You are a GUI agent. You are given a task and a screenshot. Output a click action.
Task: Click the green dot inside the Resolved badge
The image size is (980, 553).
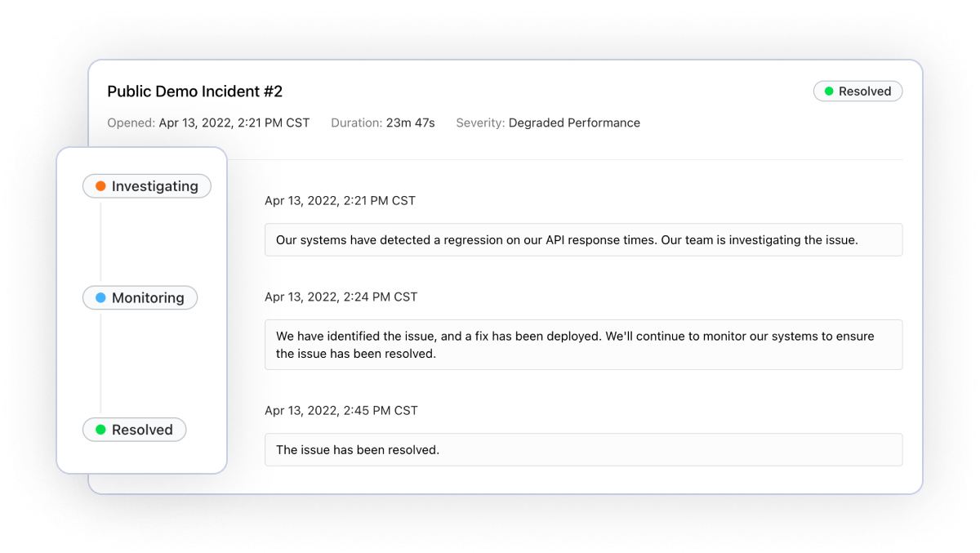[x=829, y=91]
